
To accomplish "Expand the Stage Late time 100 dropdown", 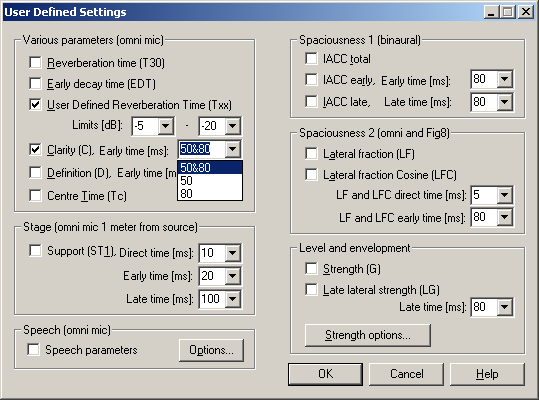I will [x=233, y=299].
